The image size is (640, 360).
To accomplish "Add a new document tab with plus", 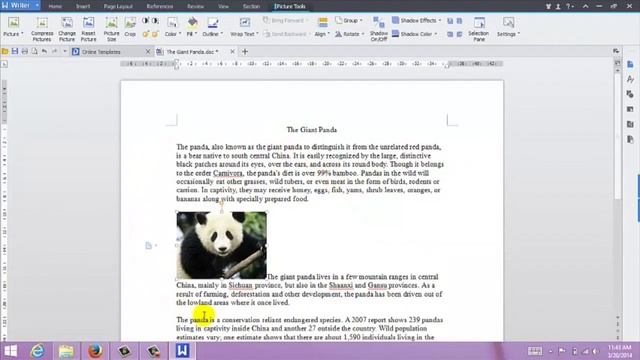I will [x=245, y=52].
